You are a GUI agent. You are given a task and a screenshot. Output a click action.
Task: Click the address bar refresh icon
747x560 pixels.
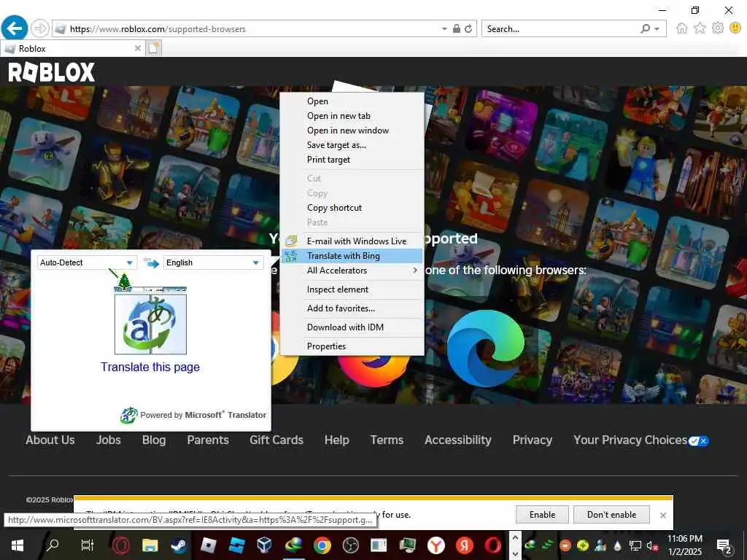tap(468, 28)
